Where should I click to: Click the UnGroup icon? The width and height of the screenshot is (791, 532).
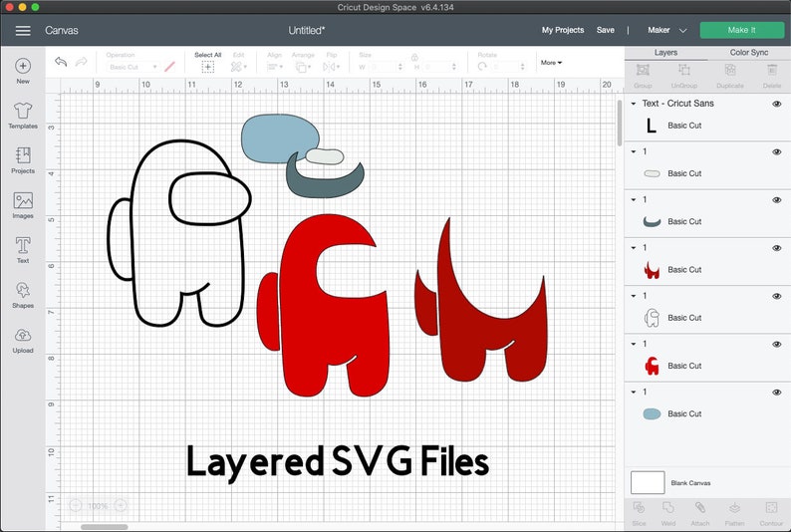(684, 70)
